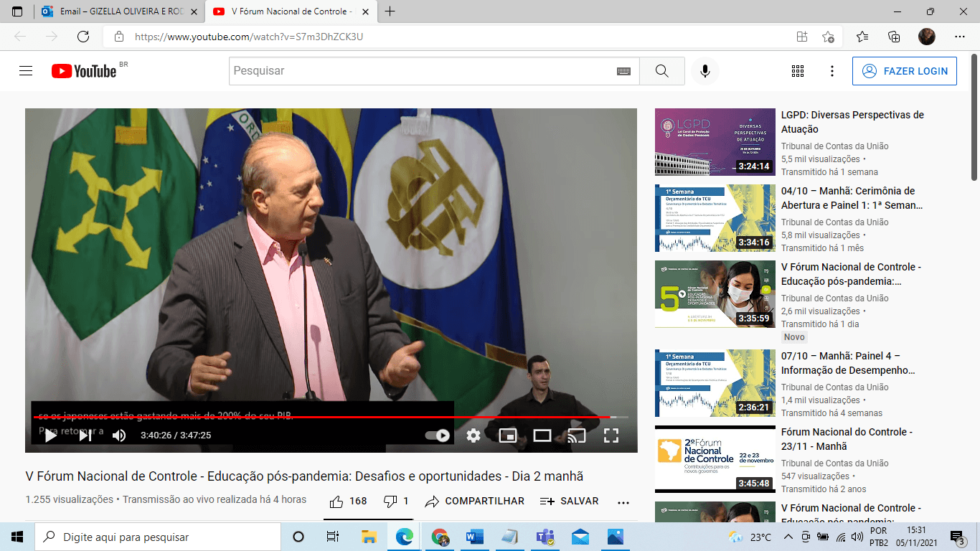Open the three-dot settings menu beside login

(832, 71)
